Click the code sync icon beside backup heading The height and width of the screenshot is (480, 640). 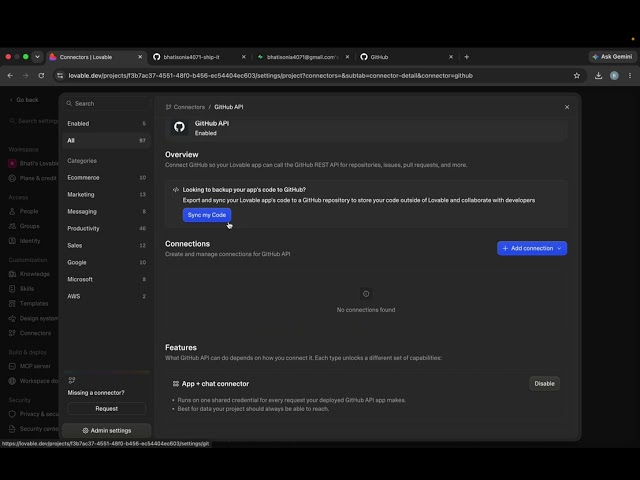pyautogui.click(x=176, y=190)
